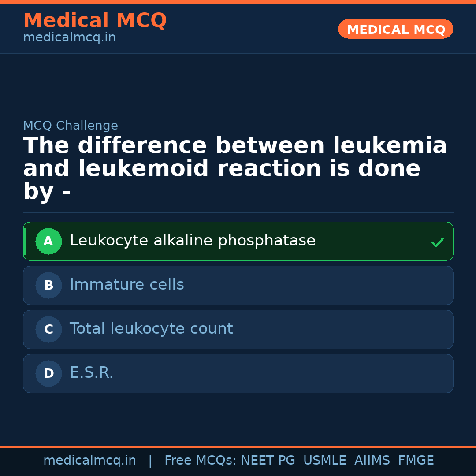Click the B letter circle icon
Image resolution: width=476 pixels, height=476 pixels.
[48, 286]
